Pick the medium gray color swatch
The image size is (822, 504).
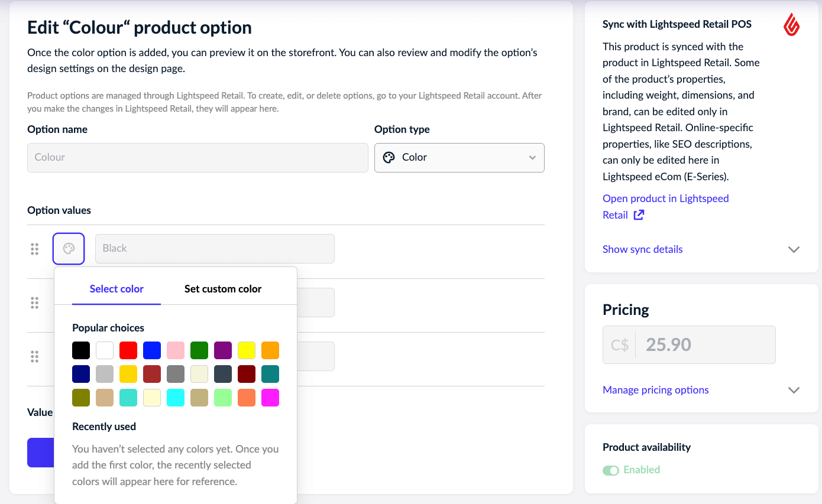[x=176, y=374]
